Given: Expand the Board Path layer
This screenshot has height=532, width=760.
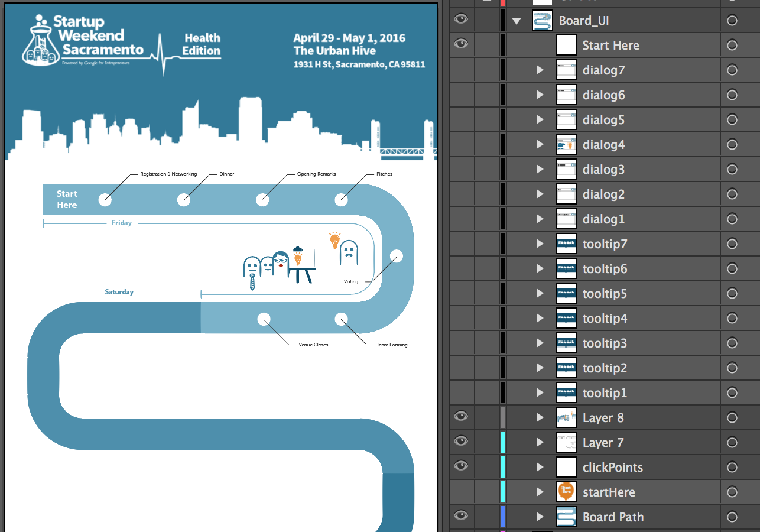Looking at the screenshot, I should [x=540, y=517].
